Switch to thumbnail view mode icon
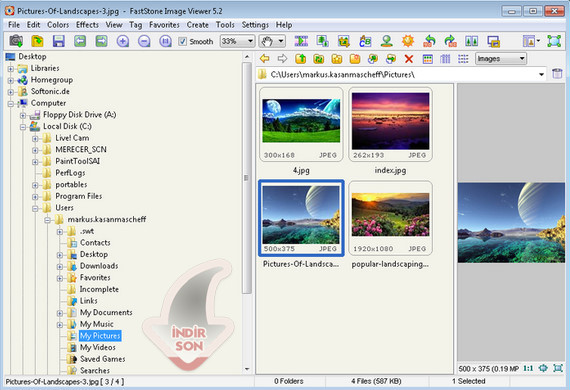Screen dimensions: 570x390 click(x=428, y=59)
